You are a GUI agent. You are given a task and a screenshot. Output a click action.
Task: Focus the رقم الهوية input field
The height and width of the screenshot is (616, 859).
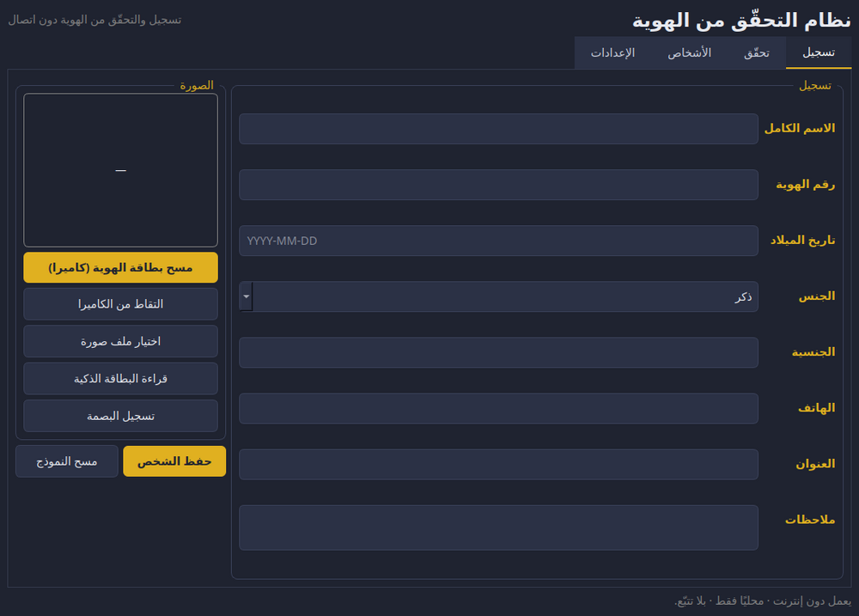[x=498, y=185]
